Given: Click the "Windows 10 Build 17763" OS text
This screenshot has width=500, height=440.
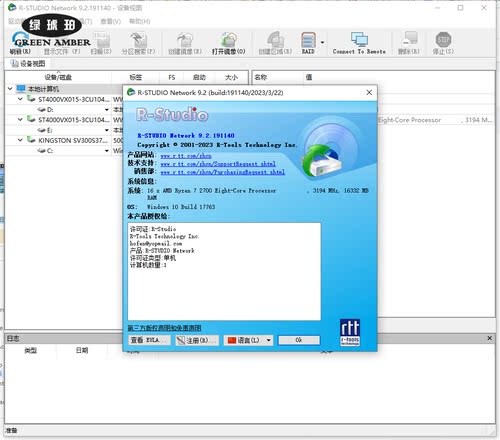Looking at the screenshot, I should [x=181, y=207].
